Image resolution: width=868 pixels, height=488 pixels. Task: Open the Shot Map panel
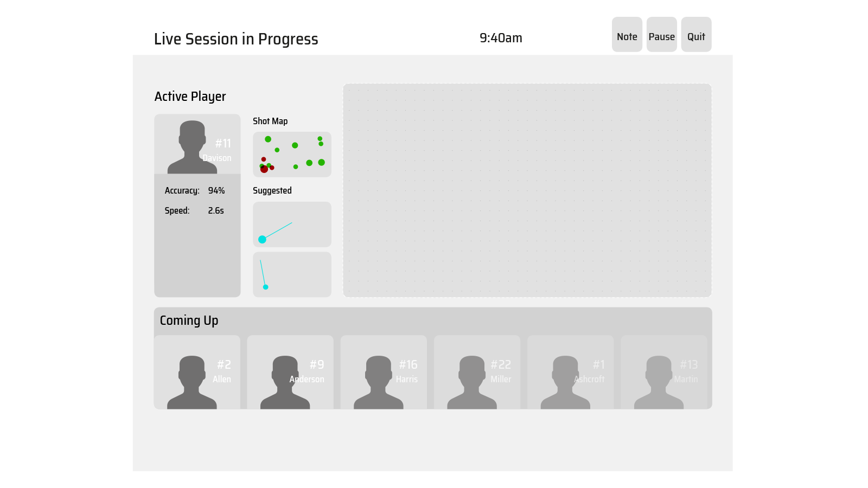(292, 155)
